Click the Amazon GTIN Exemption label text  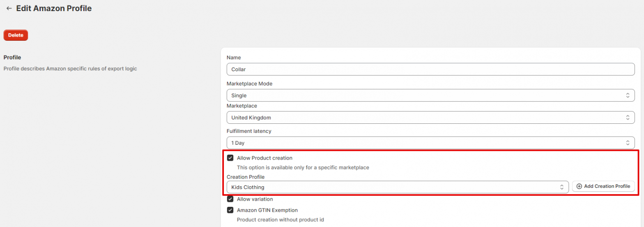267,210
